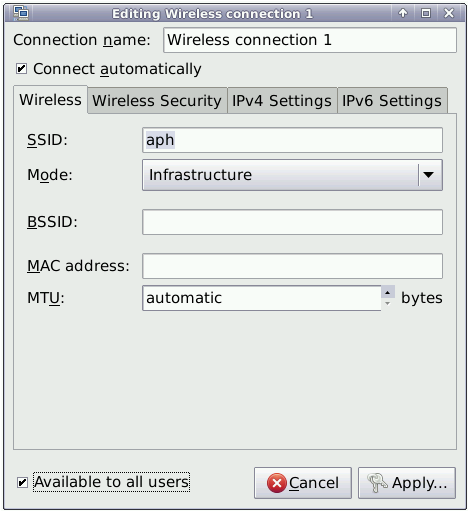
Task: Focus the empty BSSID field
Action: pyautogui.click(x=292, y=222)
